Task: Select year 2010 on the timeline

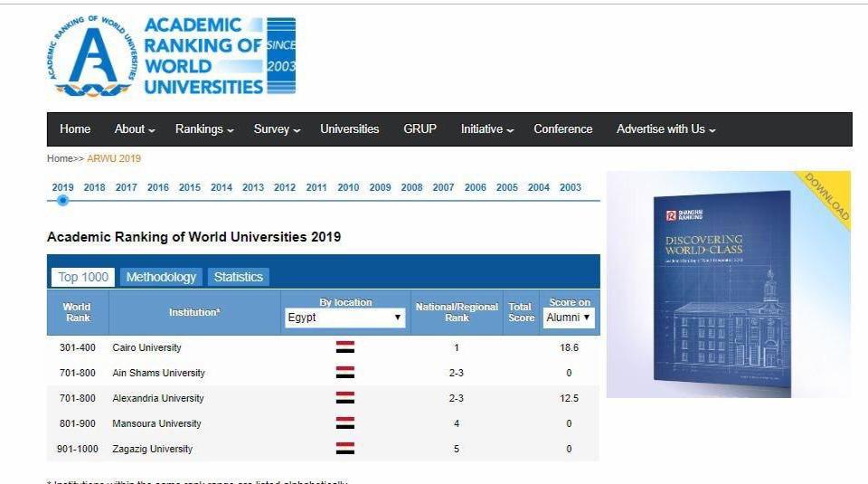Action: (348, 188)
